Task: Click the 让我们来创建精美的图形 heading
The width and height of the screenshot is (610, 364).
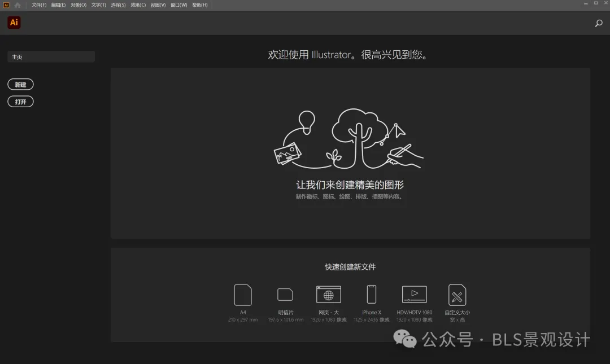Action: coord(350,185)
